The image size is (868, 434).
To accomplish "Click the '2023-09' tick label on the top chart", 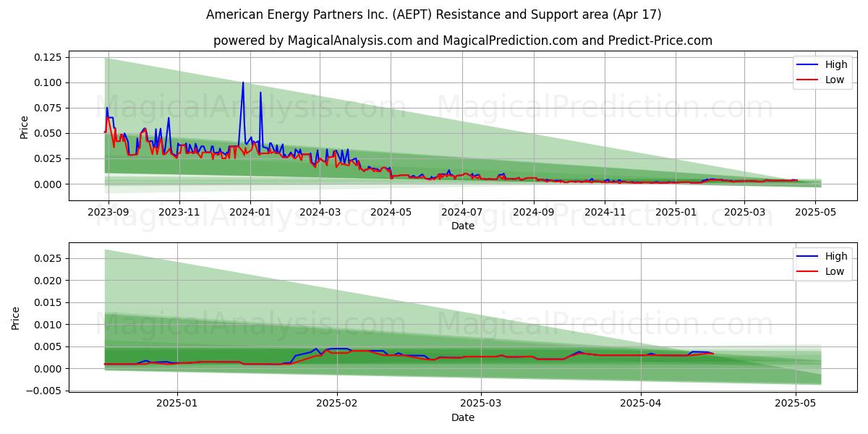I will [109, 212].
